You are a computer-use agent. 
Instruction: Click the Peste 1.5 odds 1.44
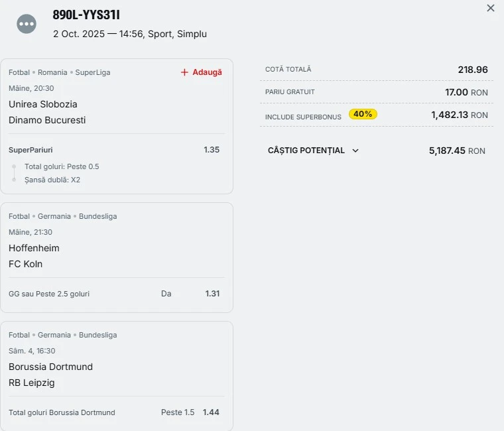point(211,412)
